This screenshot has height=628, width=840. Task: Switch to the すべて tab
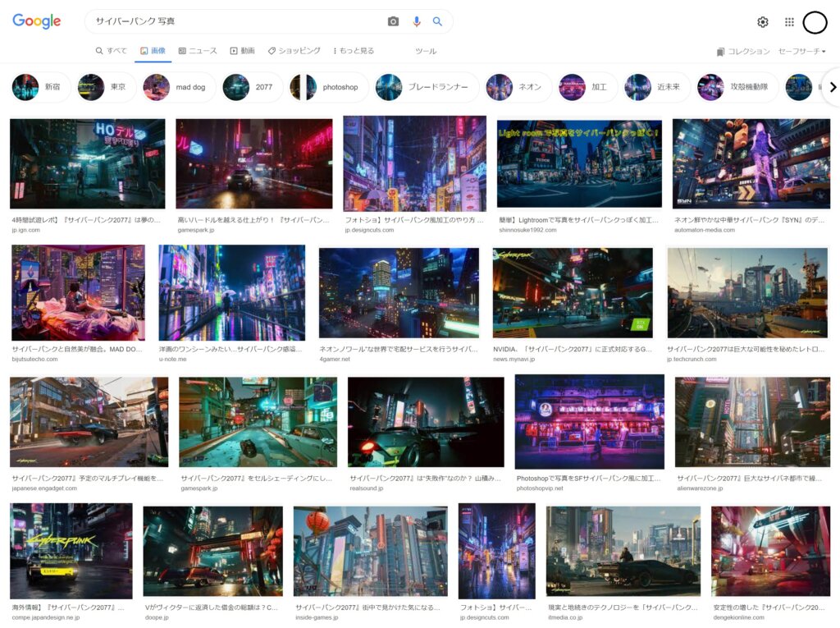click(112, 51)
